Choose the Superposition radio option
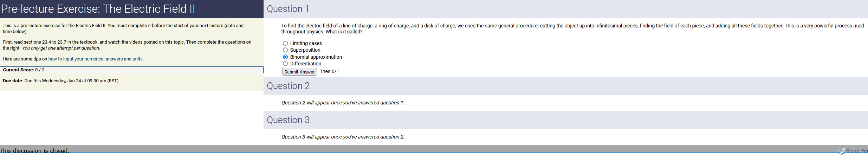The width and height of the screenshot is (868, 167). click(285, 50)
